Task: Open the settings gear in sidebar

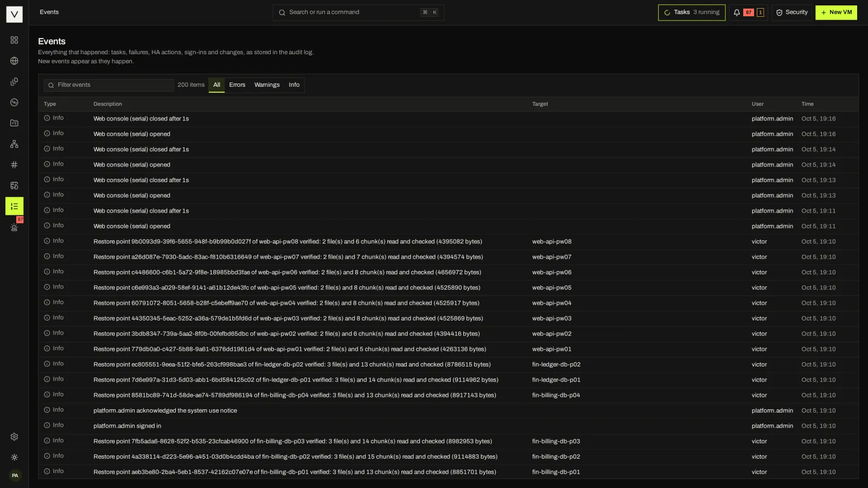Action: coord(14,437)
